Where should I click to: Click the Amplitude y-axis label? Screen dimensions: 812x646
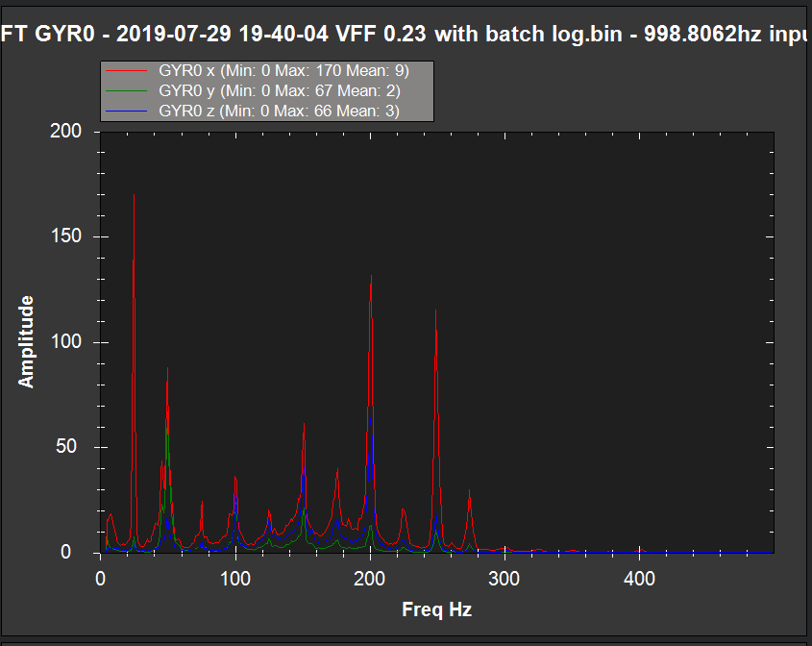pyautogui.click(x=26, y=341)
